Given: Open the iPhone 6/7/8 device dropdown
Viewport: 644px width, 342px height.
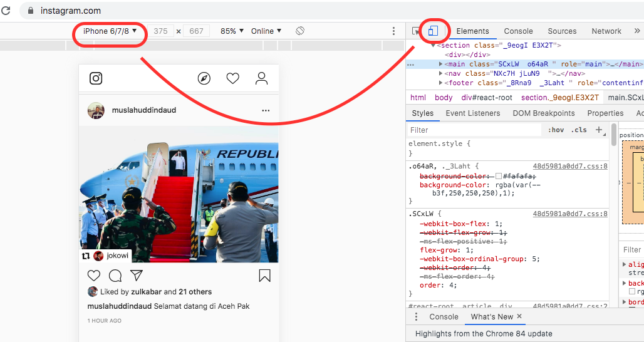Looking at the screenshot, I should pyautogui.click(x=110, y=31).
